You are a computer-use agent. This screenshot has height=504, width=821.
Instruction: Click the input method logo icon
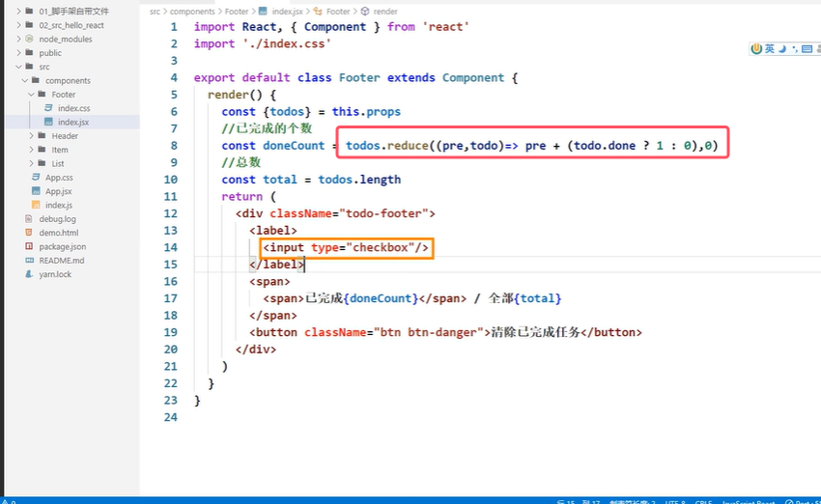(756, 48)
